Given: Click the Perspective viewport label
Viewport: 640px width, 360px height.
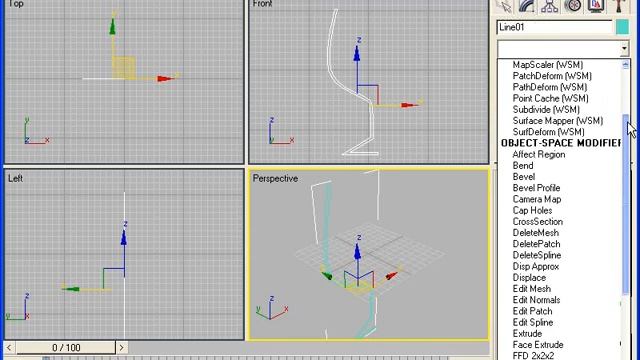Looking at the screenshot, I should [x=275, y=178].
